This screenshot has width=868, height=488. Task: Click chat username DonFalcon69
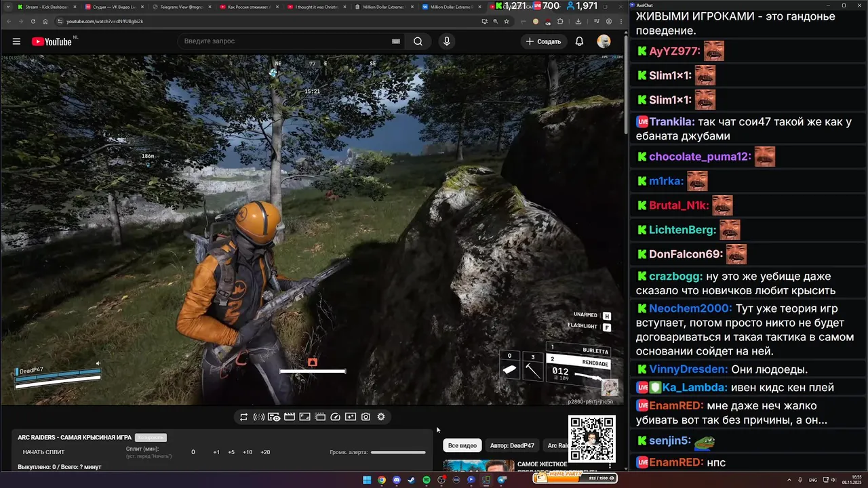coord(686,254)
